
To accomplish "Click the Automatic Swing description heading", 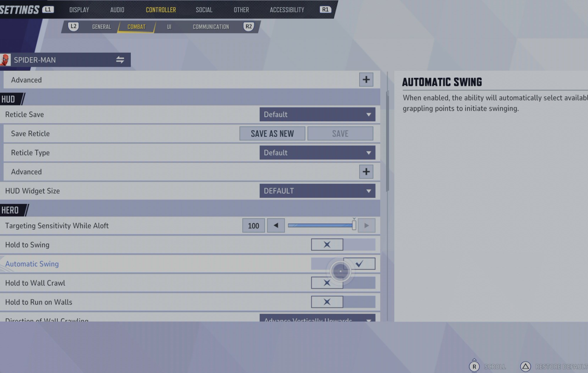I will click(x=442, y=82).
